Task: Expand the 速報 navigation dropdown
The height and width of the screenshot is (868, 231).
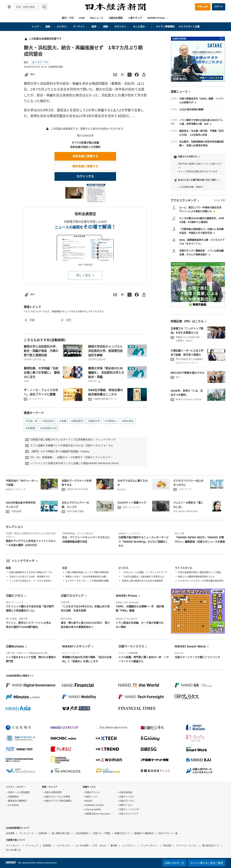Action: click(x=49, y=27)
